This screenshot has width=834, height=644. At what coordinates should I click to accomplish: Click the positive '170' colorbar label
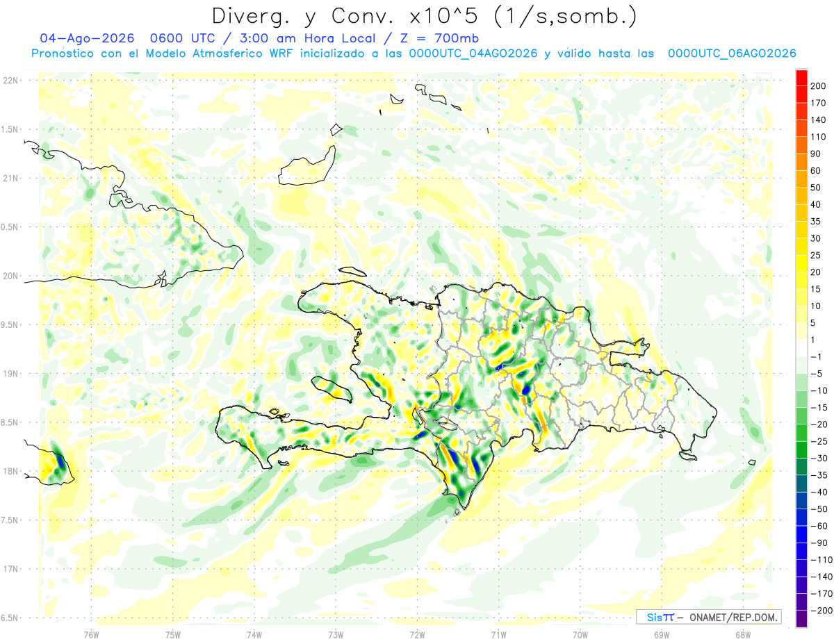click(x=819, y=103)
